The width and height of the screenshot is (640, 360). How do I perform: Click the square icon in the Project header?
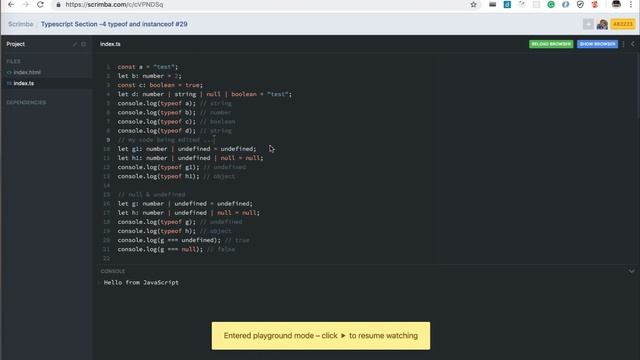coord(84,44)
